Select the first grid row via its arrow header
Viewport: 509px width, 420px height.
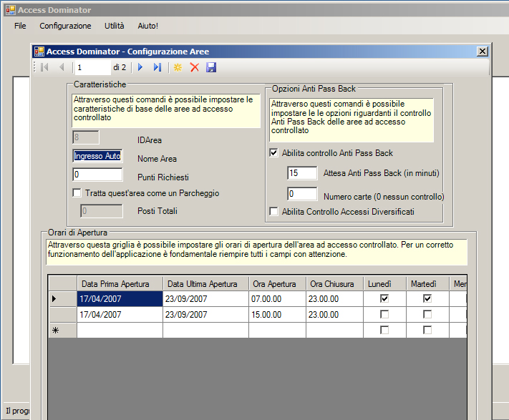(62, 298)
